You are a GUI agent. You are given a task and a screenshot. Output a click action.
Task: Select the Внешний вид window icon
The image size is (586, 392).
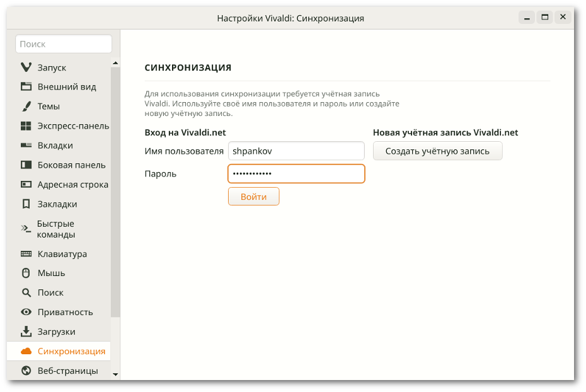click(26, 87)
